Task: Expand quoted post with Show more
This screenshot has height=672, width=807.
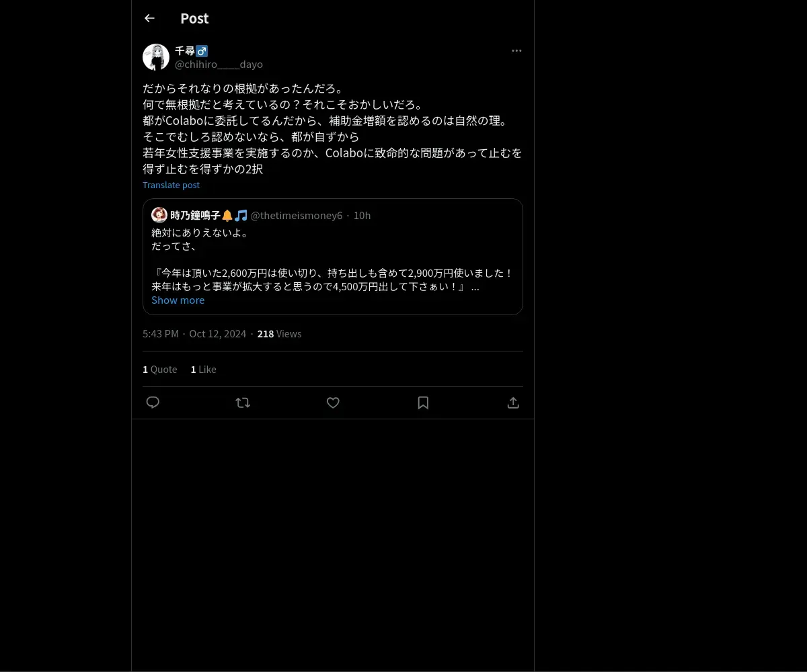Action: (178, 300)
